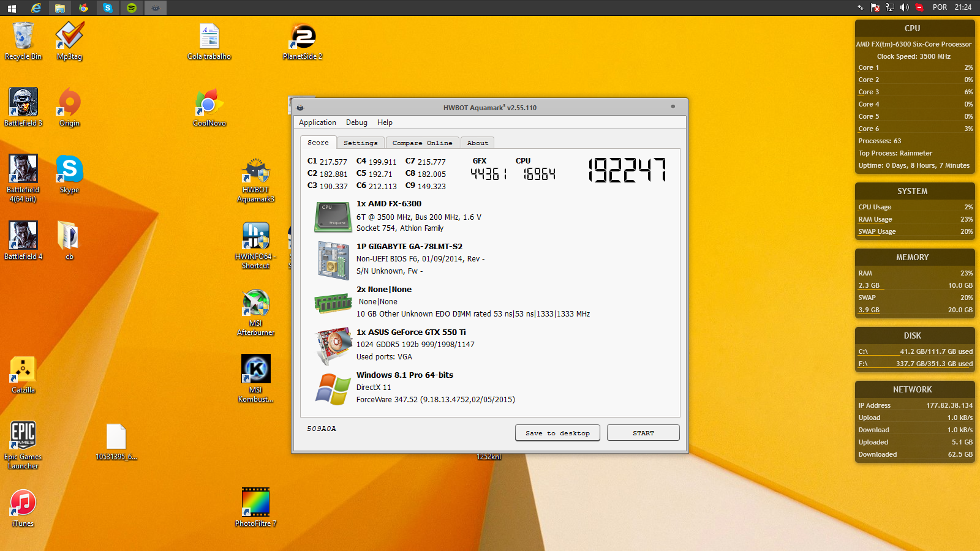Screen dimensions: 980x551
Task: Click the 1x AMD FX-6300 heading
Action: pos(389,204)
